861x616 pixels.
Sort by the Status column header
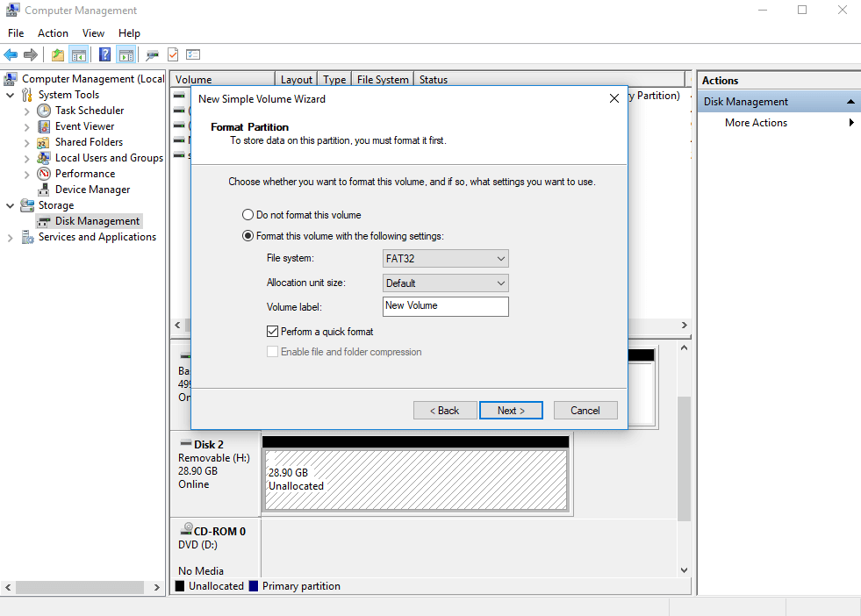coord(549,80)
